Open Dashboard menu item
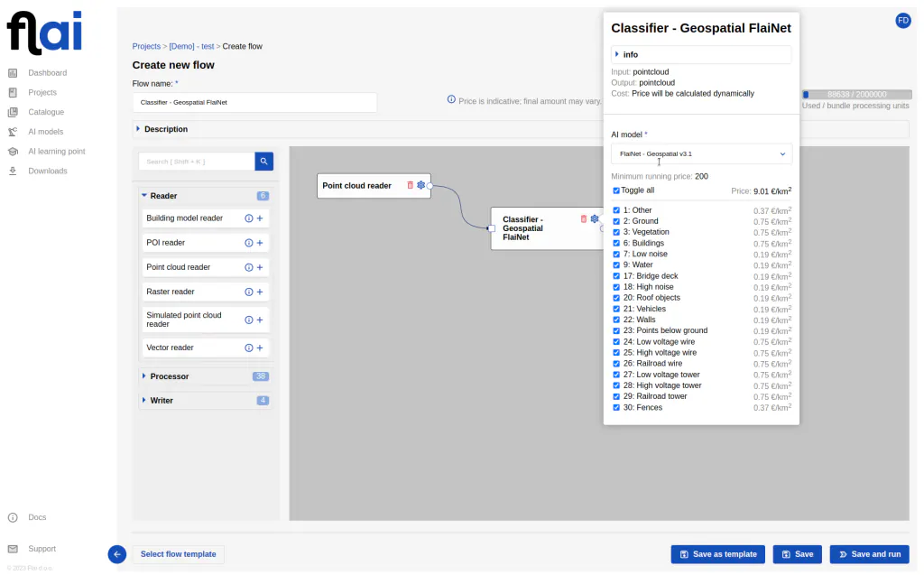 (47, 73)
